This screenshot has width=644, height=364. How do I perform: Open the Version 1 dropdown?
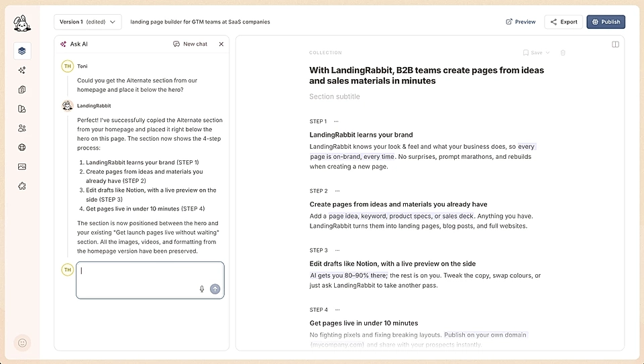point(87,21)
